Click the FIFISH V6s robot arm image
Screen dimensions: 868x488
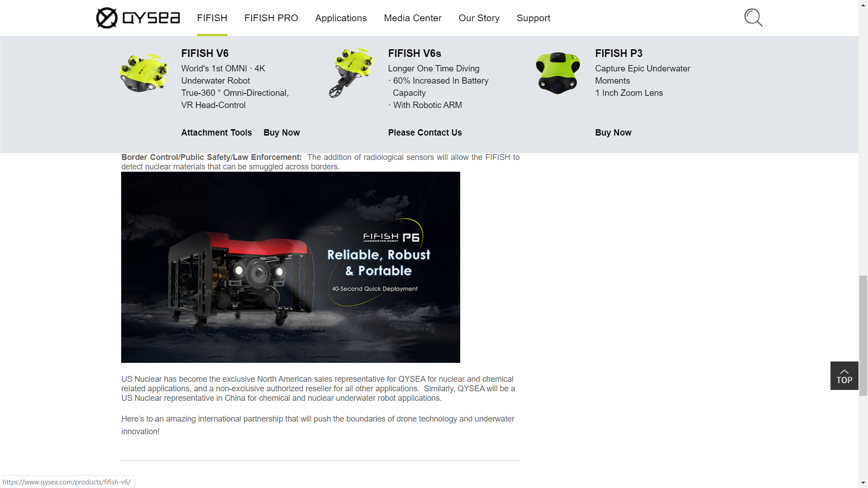[350, 72]
